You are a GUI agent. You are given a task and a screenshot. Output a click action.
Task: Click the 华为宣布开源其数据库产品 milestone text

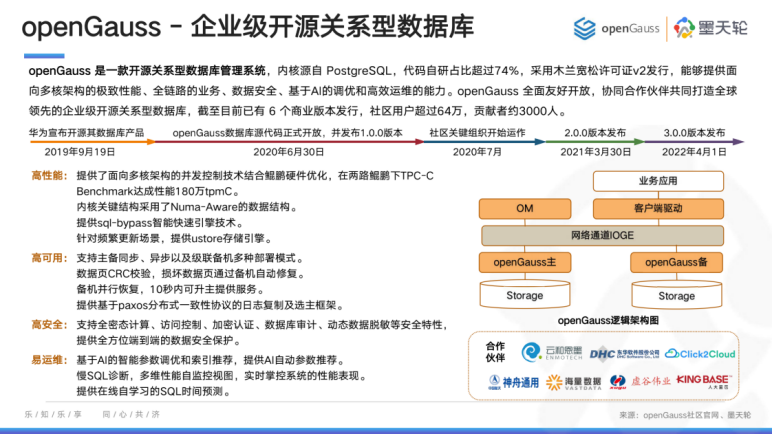[x=86, y=133]
